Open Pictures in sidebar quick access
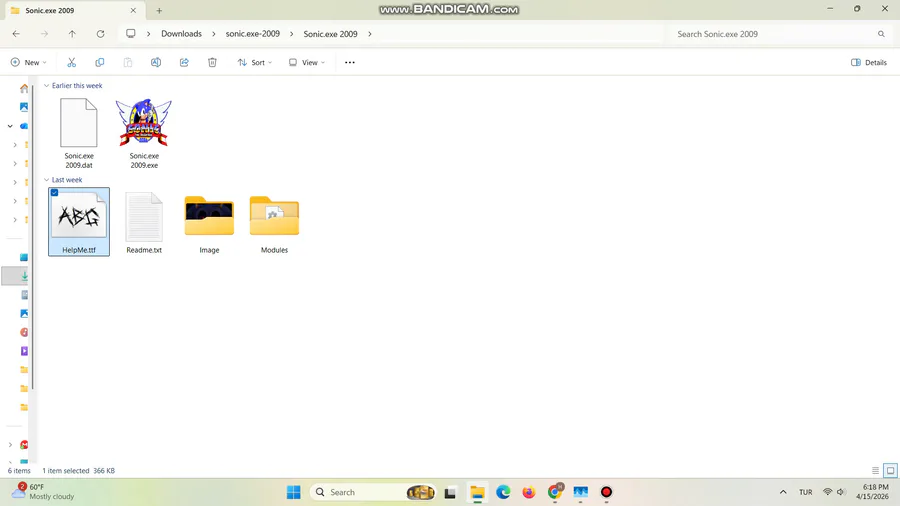This screenshot has height=506, width=900. (24, 313)
